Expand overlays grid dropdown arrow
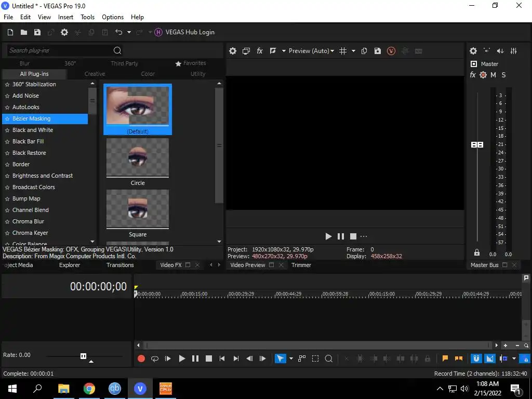532x399 pixels. click(353, 51)
